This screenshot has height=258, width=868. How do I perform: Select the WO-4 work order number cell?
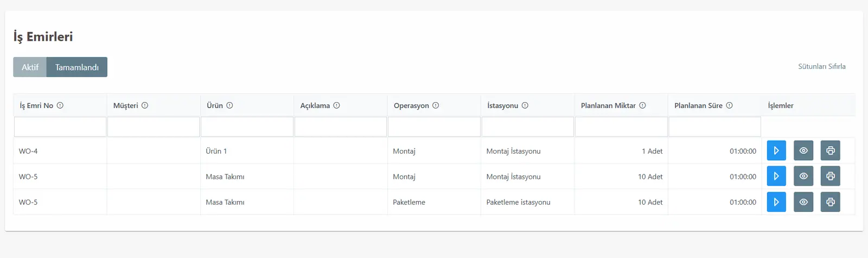click(x=60, y=151)
